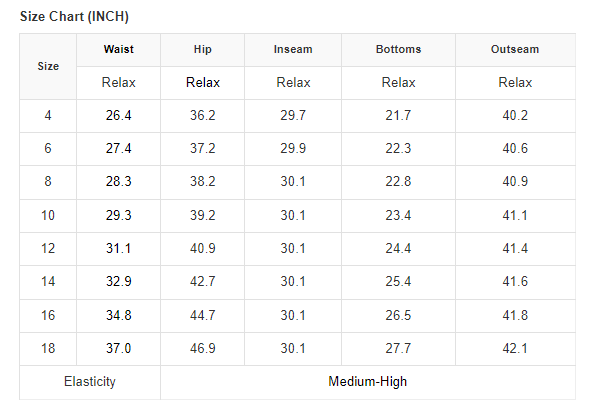This screenshot has width=600, height=409.
Task: Select outseam value 42.1 for size 18
Action: point(515,349)
